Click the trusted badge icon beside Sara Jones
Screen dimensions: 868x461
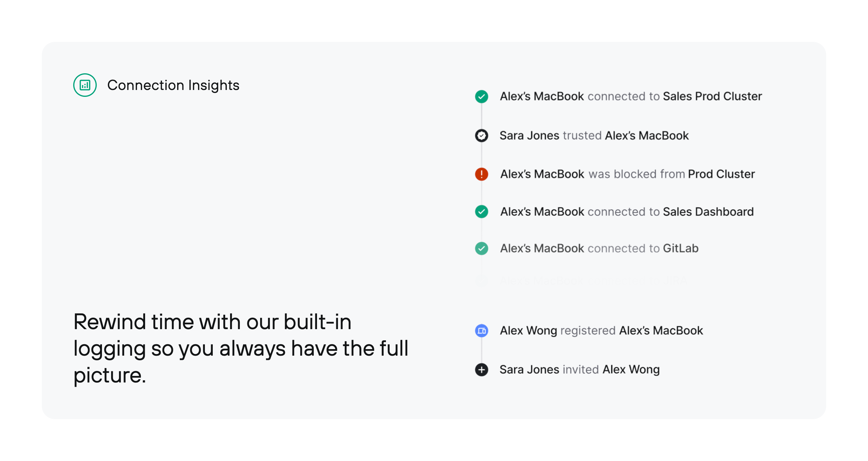coord(481,135)
